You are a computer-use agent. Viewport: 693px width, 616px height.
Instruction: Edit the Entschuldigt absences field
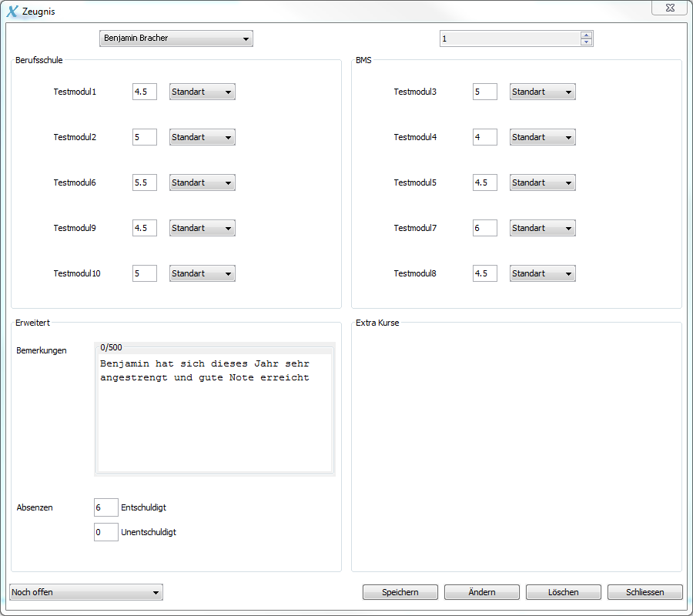click(106, 507)
